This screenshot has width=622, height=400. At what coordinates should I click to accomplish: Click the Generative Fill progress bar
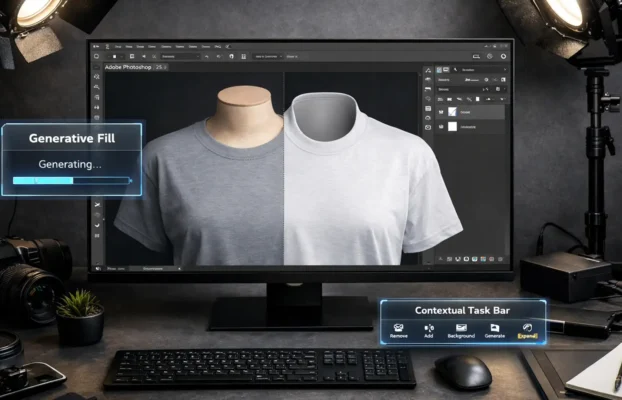click(71, 181)
